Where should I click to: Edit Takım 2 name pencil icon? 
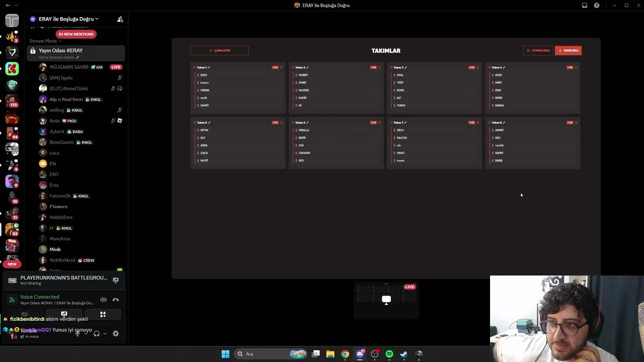pyautogui.click(x=307, y=67)
